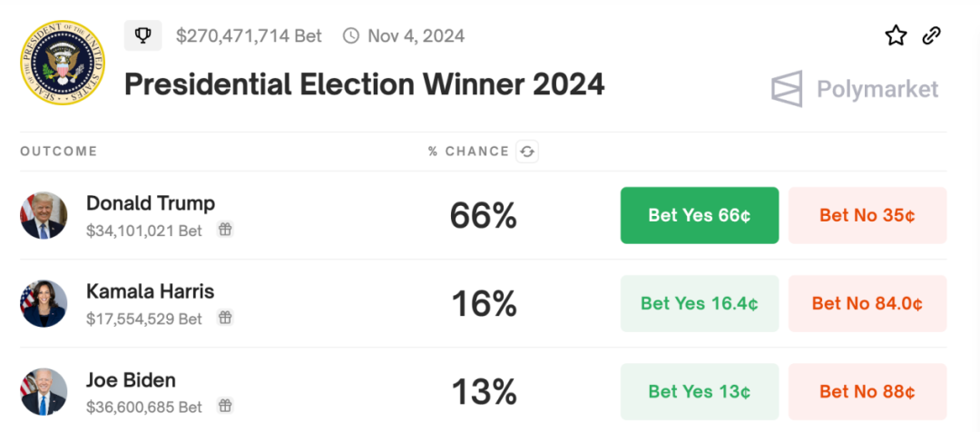Screen dimensions: 980x432
Task: Click the clock icon next to Nov 4, 2024
Action: [351, 36]
